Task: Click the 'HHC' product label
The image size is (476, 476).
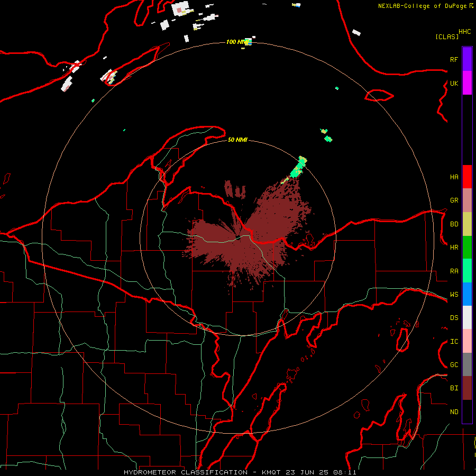Action: point(465,32)
